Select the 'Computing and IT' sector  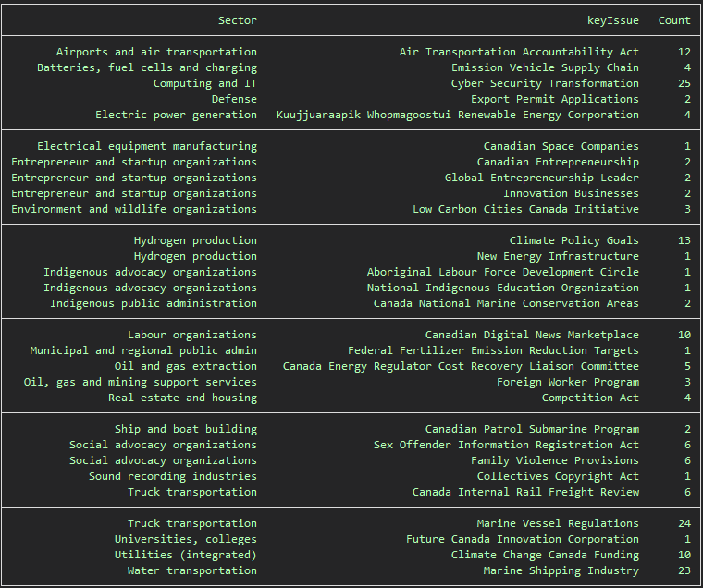[x=205, y=83]
